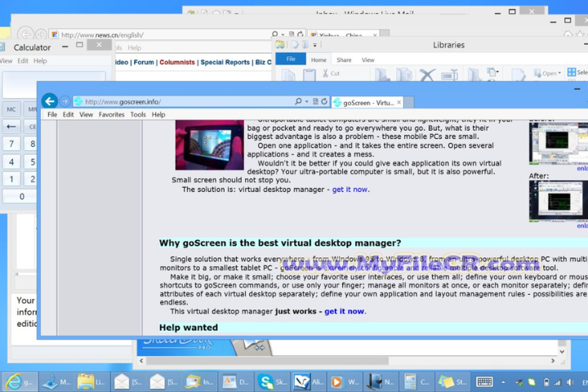Click the Columnists link on news.cn page
The image size is (588, 392).
coord(177,62)
